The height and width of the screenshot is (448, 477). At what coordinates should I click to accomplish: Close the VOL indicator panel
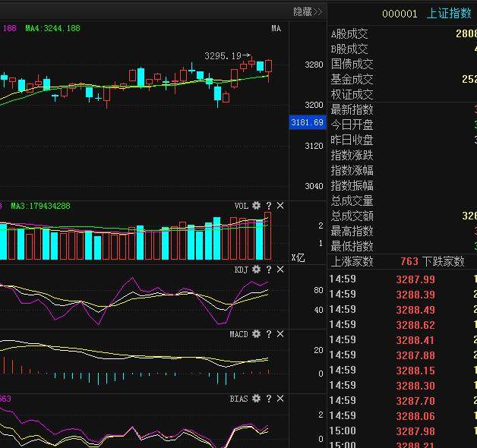click(280, 206)
